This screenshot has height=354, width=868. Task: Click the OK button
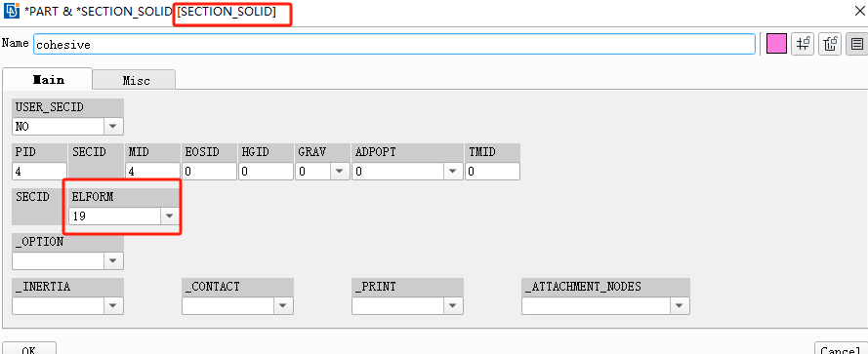coord(28,348)
